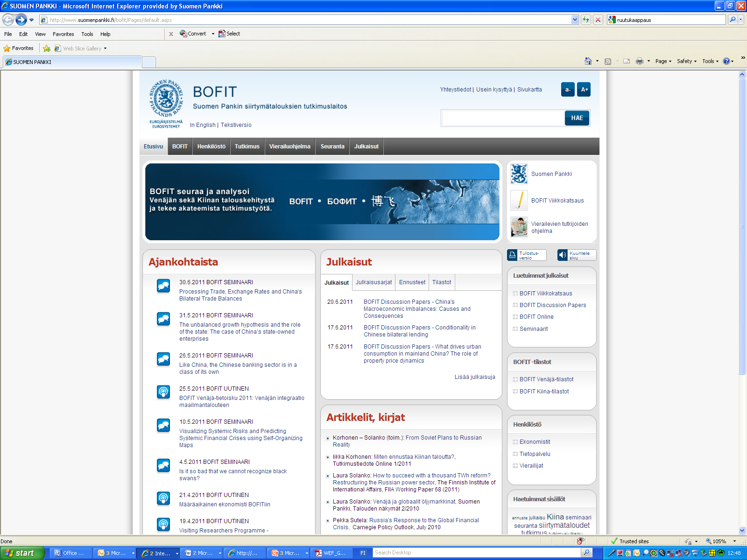Screen dimensions: 747x560
Task: Open Page menu dropdown in command bar
Action: [663, 61]
